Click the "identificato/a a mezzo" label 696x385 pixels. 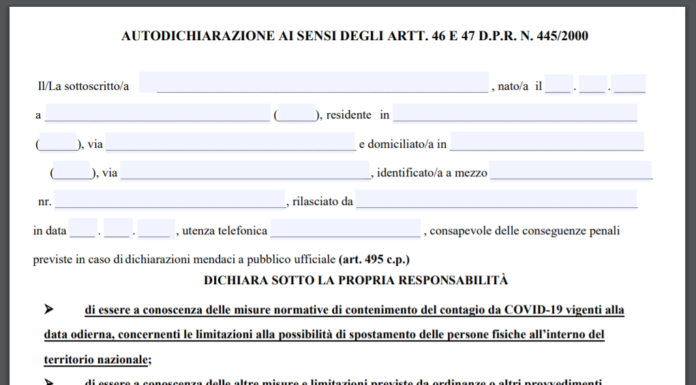click(432, 173)
